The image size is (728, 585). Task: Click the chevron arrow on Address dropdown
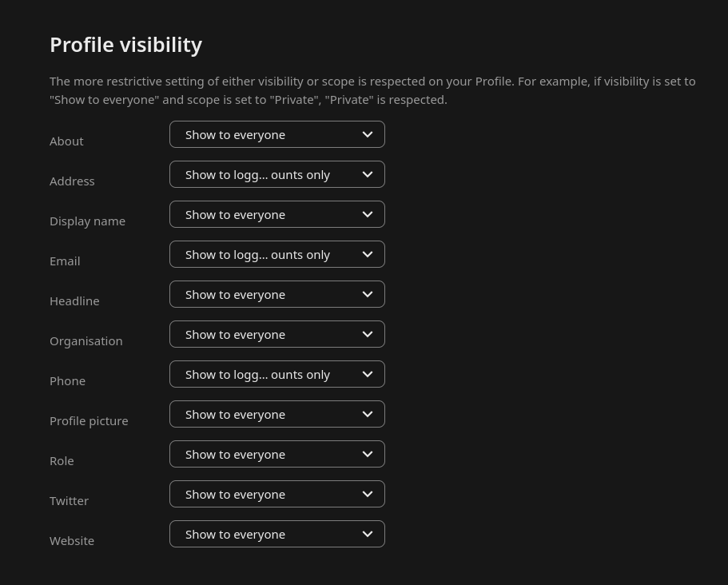coord(368,174)
